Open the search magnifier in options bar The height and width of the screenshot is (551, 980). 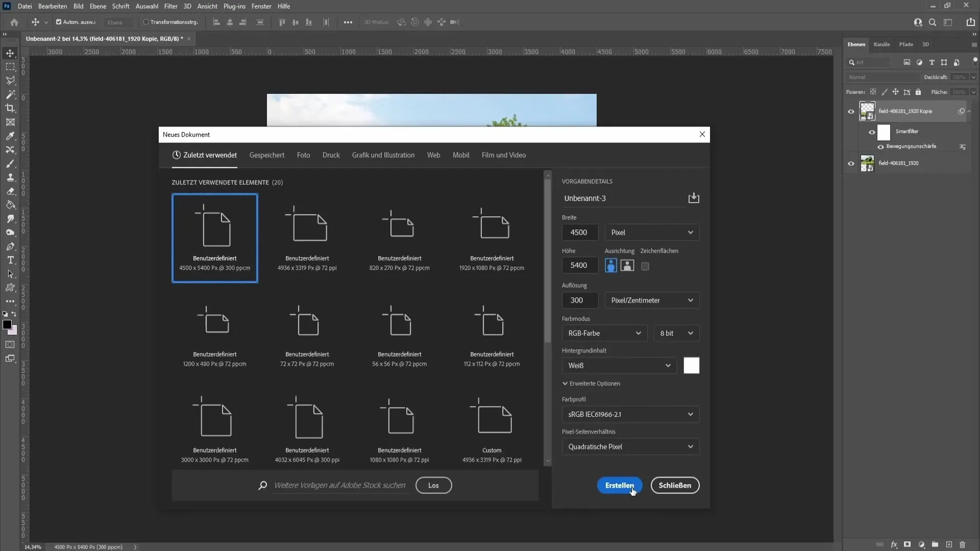pos(933,22)
